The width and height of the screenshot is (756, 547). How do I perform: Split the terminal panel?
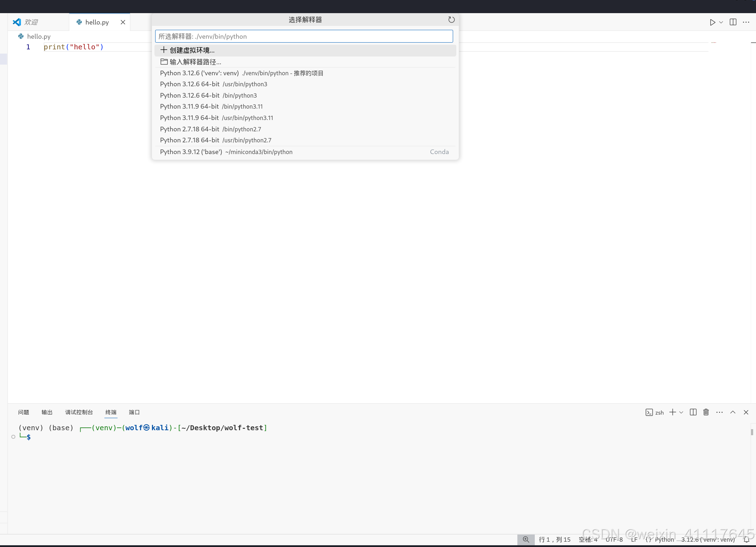click(693, 412)
